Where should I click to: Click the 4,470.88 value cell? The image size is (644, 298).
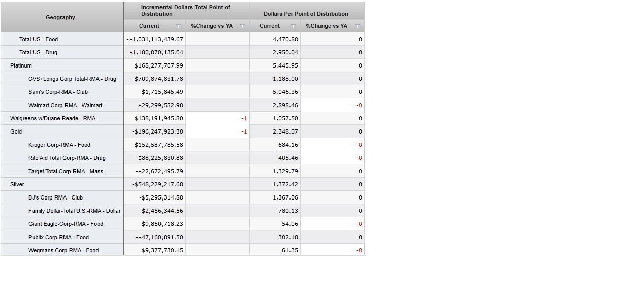(x=285, y=39)
